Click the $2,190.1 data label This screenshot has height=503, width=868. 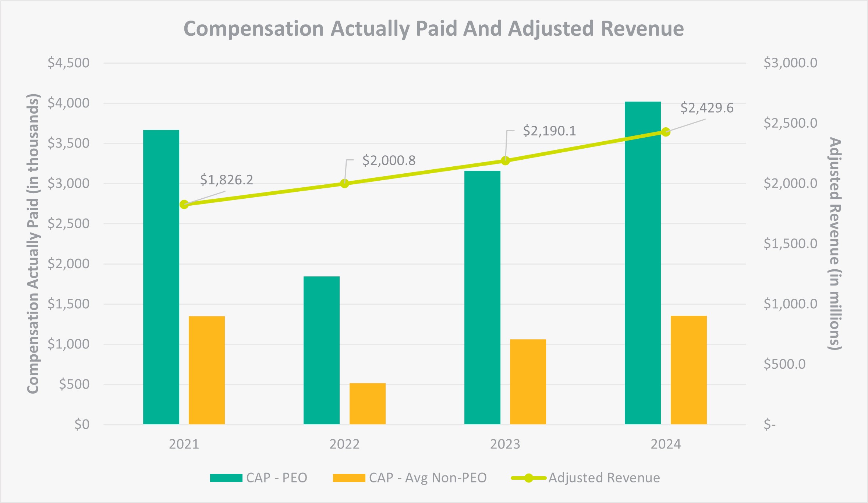tap(549, 131)
